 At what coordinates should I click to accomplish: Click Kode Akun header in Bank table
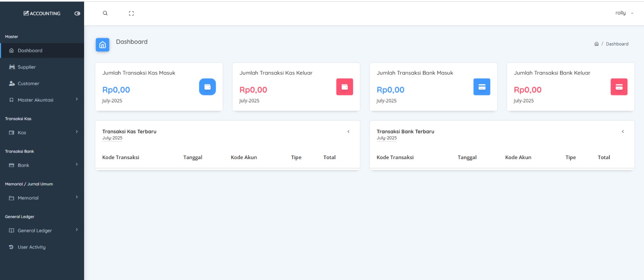pos(518,157)
